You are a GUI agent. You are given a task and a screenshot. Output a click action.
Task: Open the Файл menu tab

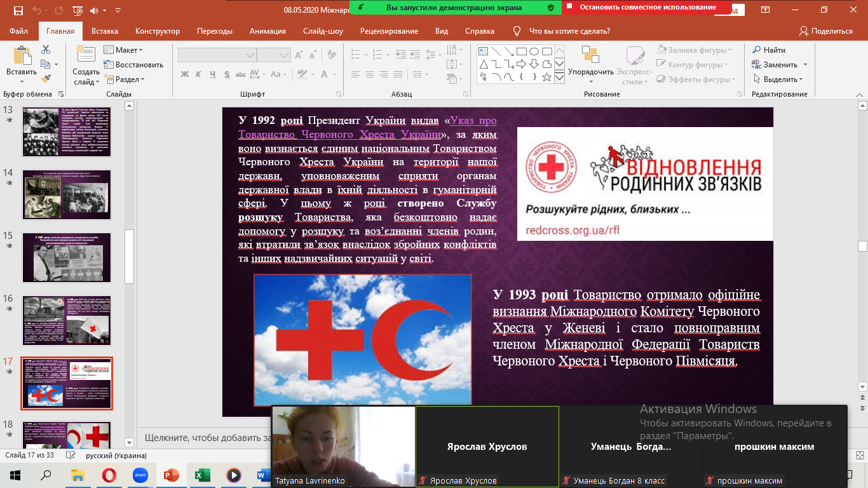pyautogui.click(x=19, y=31)
